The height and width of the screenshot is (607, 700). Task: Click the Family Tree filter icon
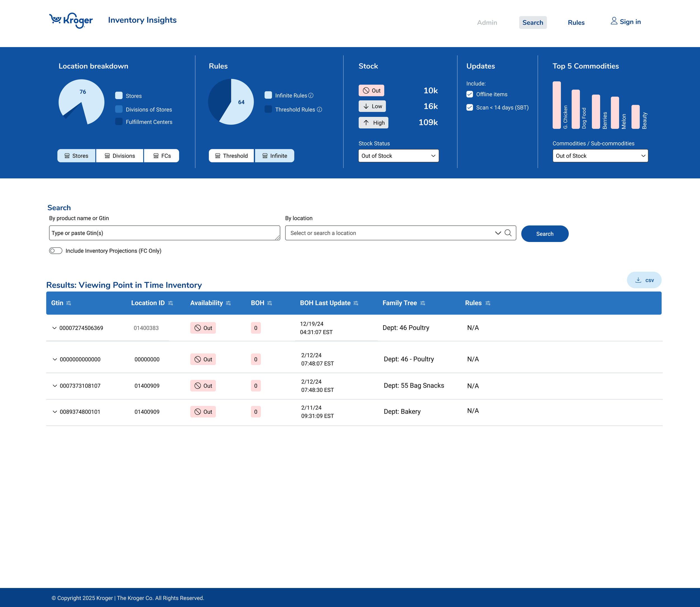[422, 303]
